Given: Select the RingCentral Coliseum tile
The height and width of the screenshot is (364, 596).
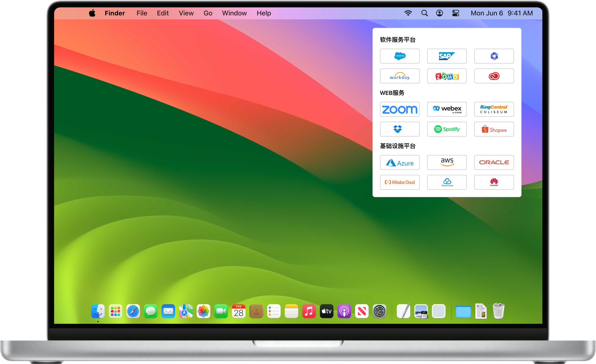Looking at the screenshot, I should (x=494, y=109).
